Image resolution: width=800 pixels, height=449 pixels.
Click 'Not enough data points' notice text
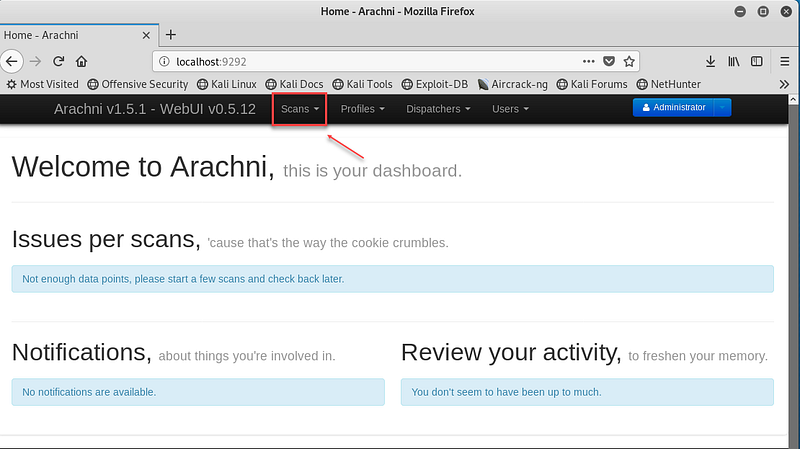pyautogui.click(x=183, y=279)
